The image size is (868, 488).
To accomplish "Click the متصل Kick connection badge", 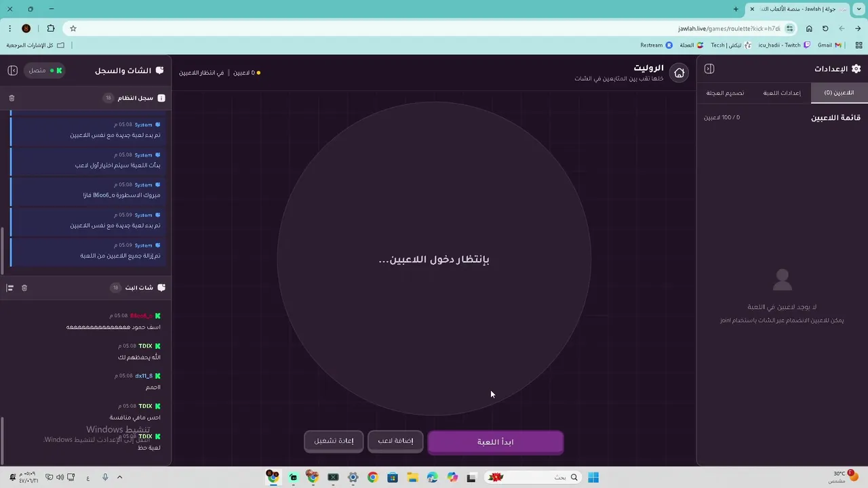I will point(45,70).
